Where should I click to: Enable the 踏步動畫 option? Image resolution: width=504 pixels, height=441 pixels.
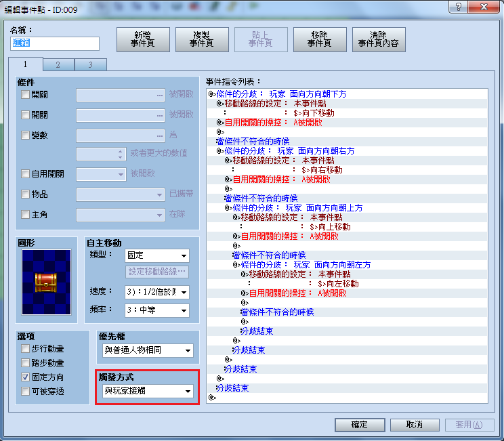[x=25, y=363]
